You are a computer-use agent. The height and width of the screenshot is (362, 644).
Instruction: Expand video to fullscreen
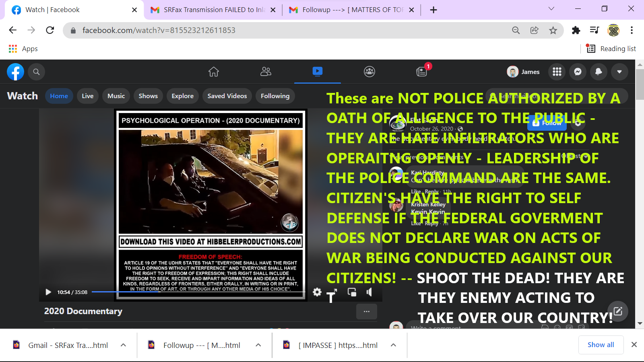point(334,292)
